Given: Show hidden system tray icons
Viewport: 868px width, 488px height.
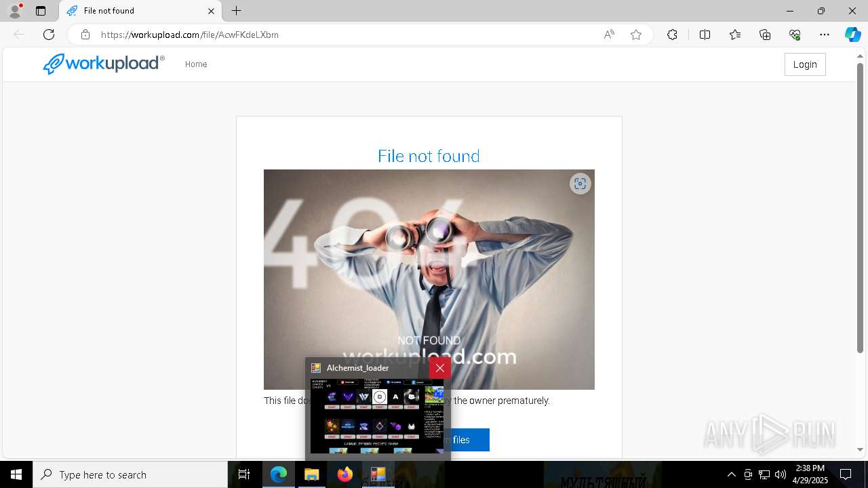Looking at the screenshot, I should click(731, 474).
